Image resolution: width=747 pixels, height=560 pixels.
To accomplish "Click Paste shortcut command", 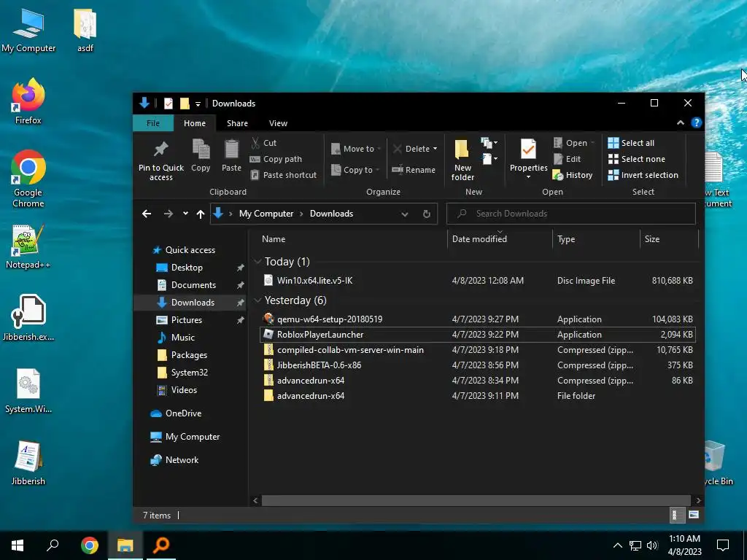I will (x=284, y=175).
